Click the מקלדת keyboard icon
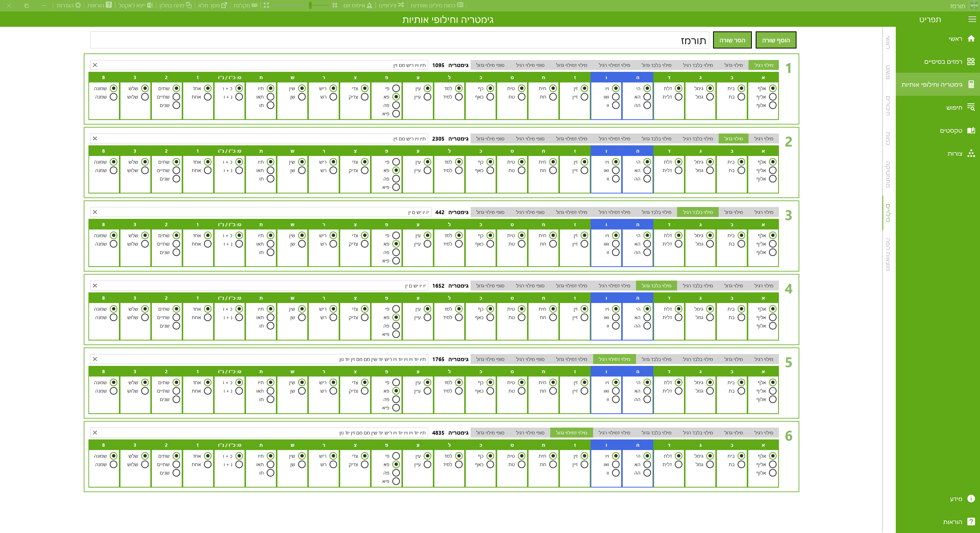The image size is (980, 533). pyautogui.click(x=254, y=5)
